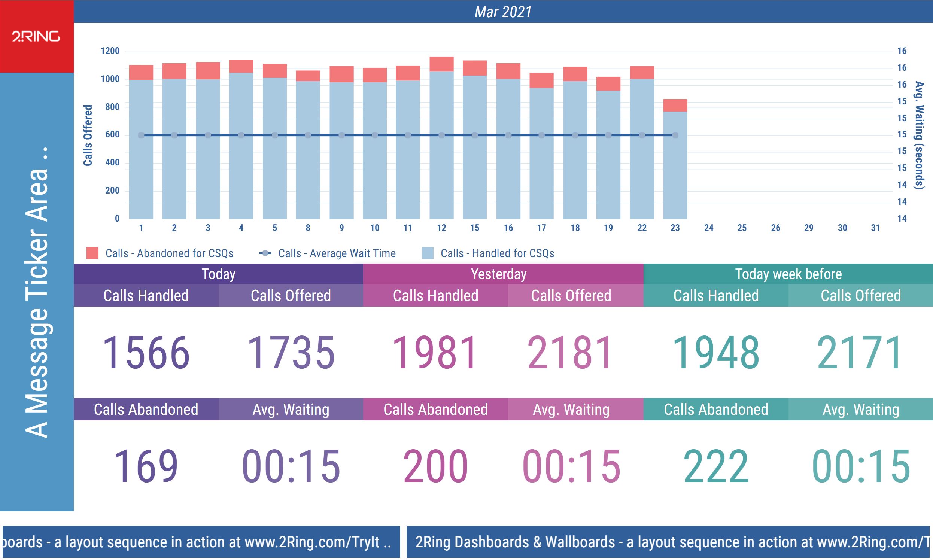
Task: Open the www.2Ring.com/TryIt ticker link
Action: pyautogui.click(x=312, y=542)
